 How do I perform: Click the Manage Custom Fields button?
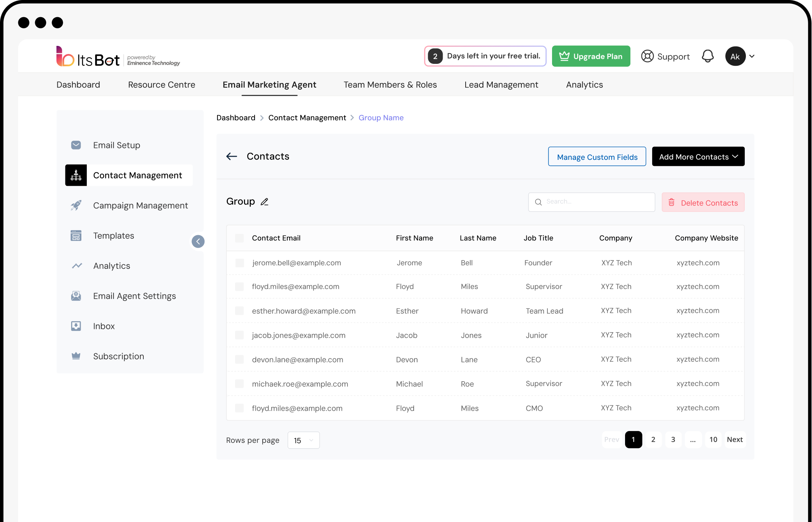coord(597,156)
